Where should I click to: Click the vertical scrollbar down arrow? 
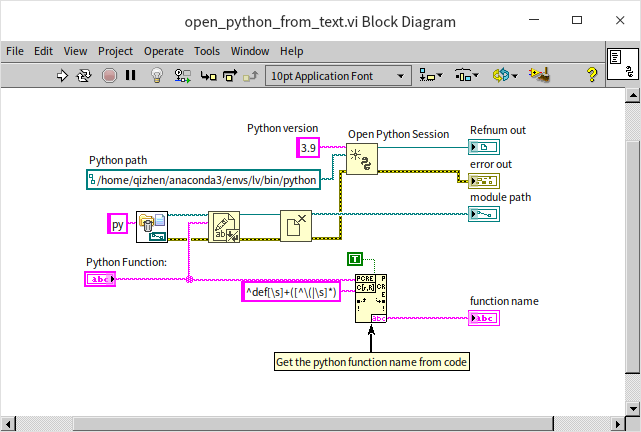click(x=633, y=408)
